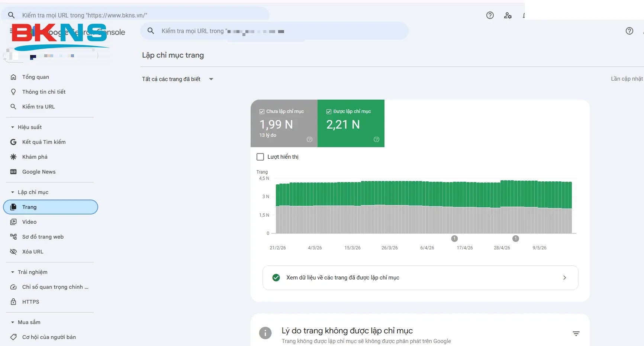Click the Google G icon for Kết quả Tìm kiếm
This screenshot has height=346, width=644.
(x=13, y=142)
